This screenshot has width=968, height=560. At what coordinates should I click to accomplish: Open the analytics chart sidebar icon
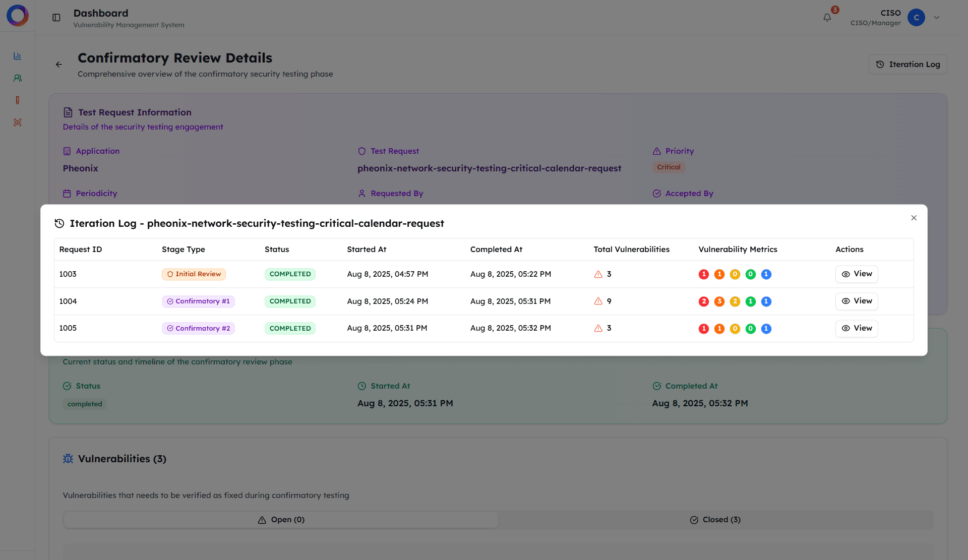point(18,56)
